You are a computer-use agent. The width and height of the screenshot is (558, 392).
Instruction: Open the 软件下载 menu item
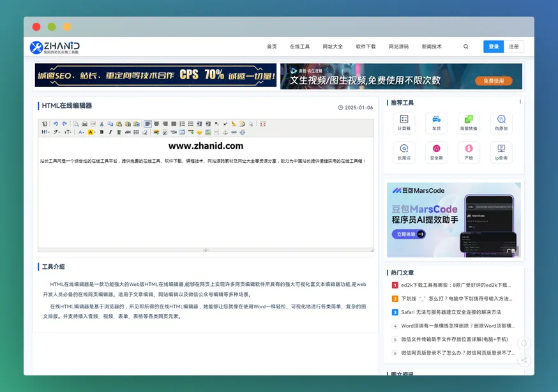366,47
